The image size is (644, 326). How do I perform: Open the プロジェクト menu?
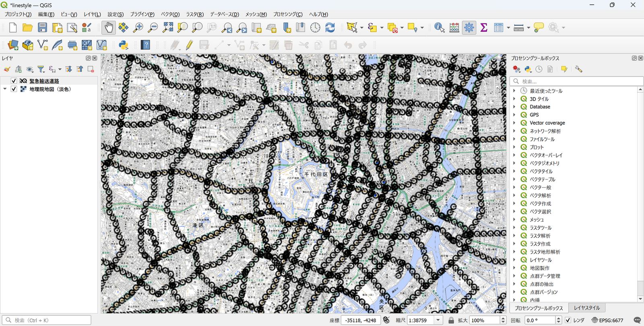click(x=18, y=14)
